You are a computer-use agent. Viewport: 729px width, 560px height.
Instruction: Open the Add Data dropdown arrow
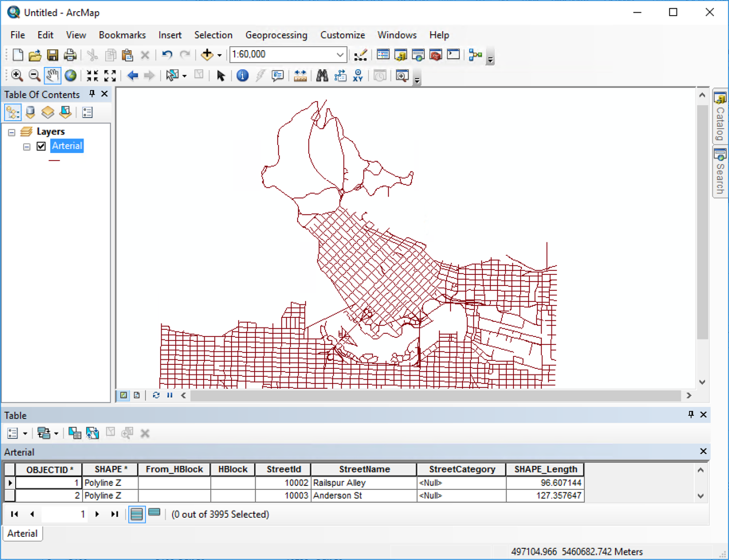[x=218, y=55]
